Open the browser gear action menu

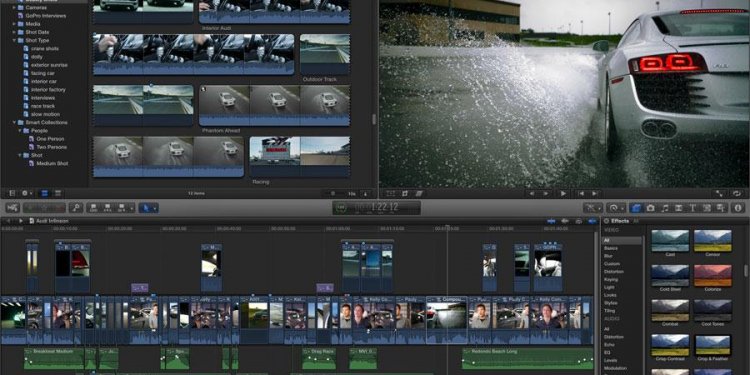(26, 193)
